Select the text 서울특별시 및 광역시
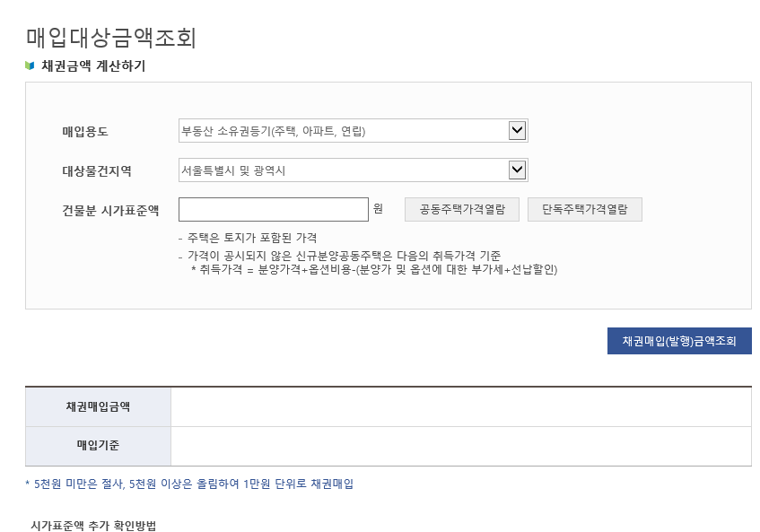760x532 pixels. (x=233, y=169)
